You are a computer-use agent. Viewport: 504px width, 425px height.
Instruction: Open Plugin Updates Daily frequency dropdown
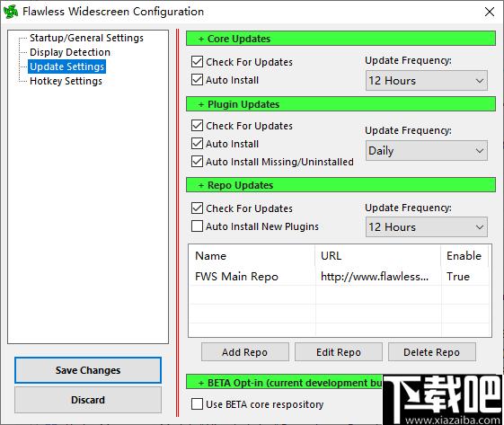point(426,150)
